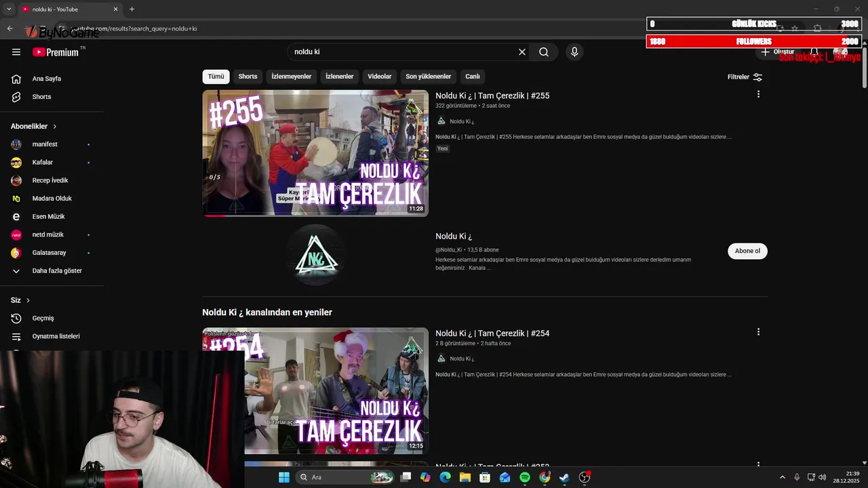This screenshot has height=488, width=868.
Task: Expand the Abonelikler section
Action: [x=34, y=127]
